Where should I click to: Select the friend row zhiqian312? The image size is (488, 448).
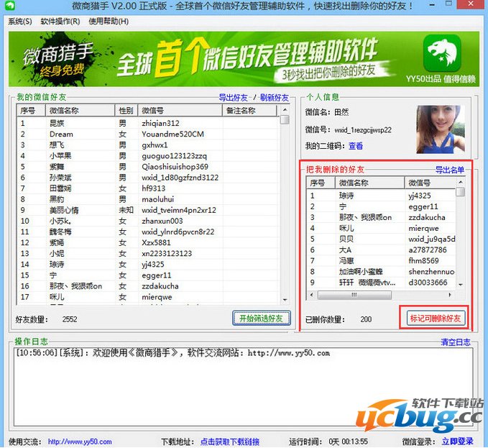[x=147, y=123]
